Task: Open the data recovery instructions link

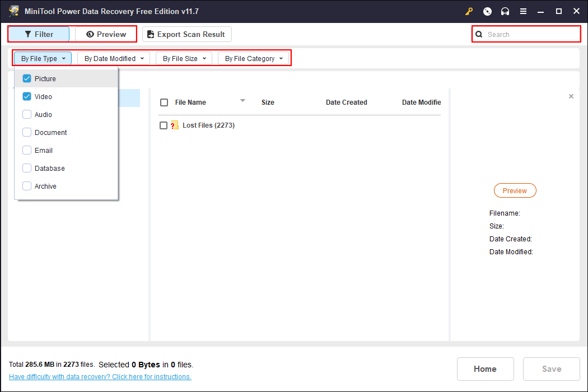Action: (x=100, y=376)
